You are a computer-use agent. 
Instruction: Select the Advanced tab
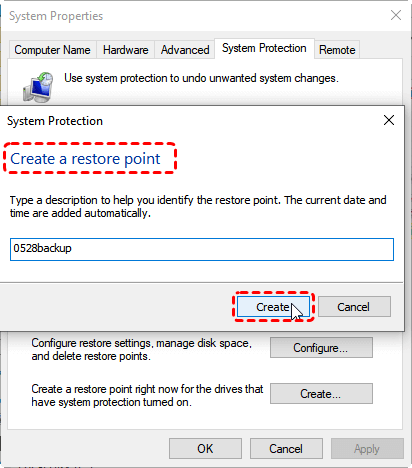pyautogui.click(x=185, y=50)
